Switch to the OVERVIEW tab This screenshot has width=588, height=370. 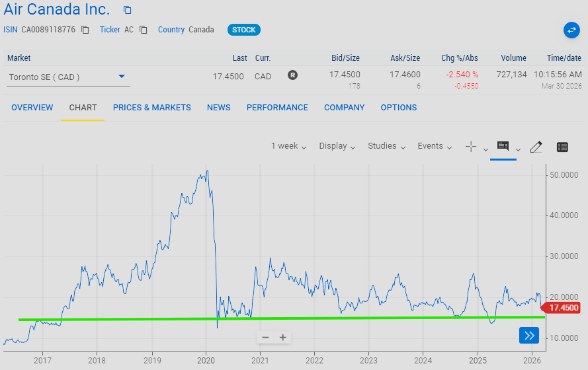tap(32, 108)
